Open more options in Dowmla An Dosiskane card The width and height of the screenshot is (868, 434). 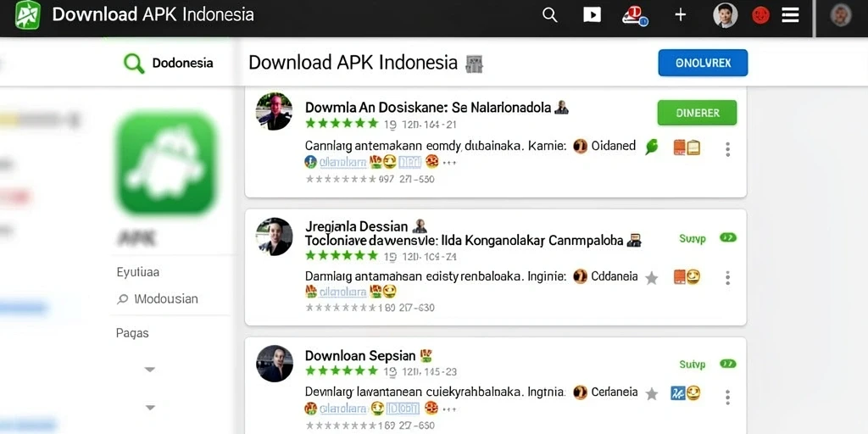727,149
